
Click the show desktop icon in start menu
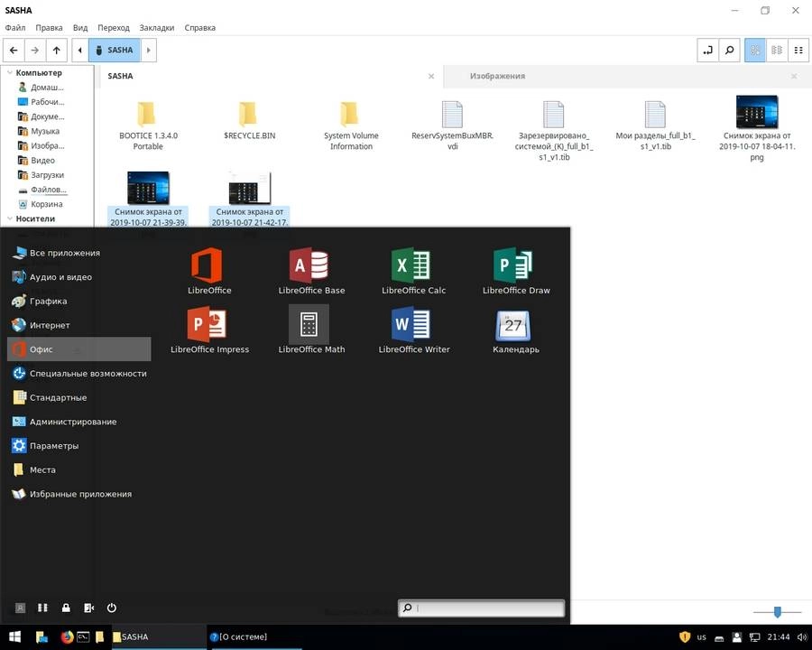coord(43,608)
